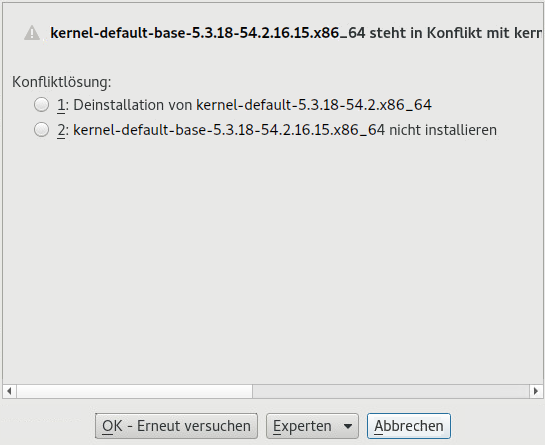Click the 'Deinstallation von' text in option 1
This screenshot has width=545, height=445.
[132, 105]
